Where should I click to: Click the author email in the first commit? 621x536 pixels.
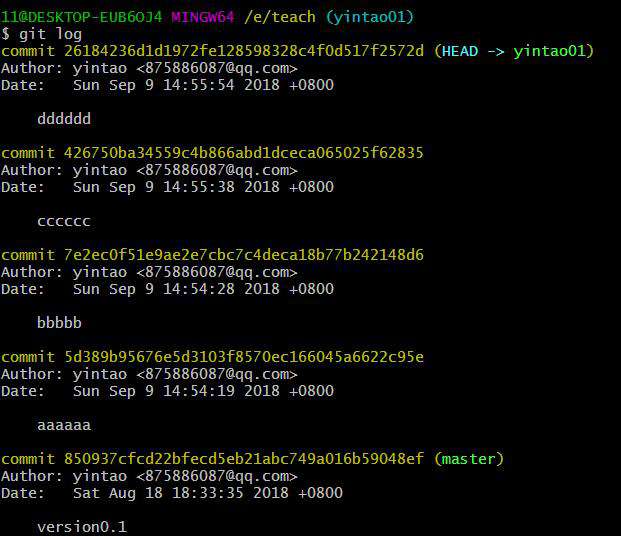tap(217, 68)
